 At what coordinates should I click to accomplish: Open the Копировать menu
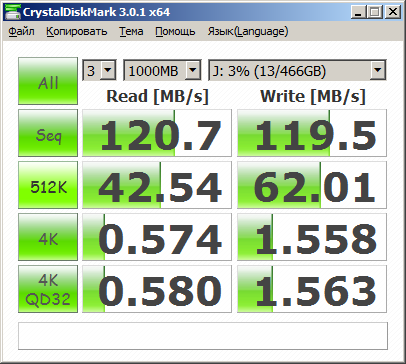tap(77, 31)
